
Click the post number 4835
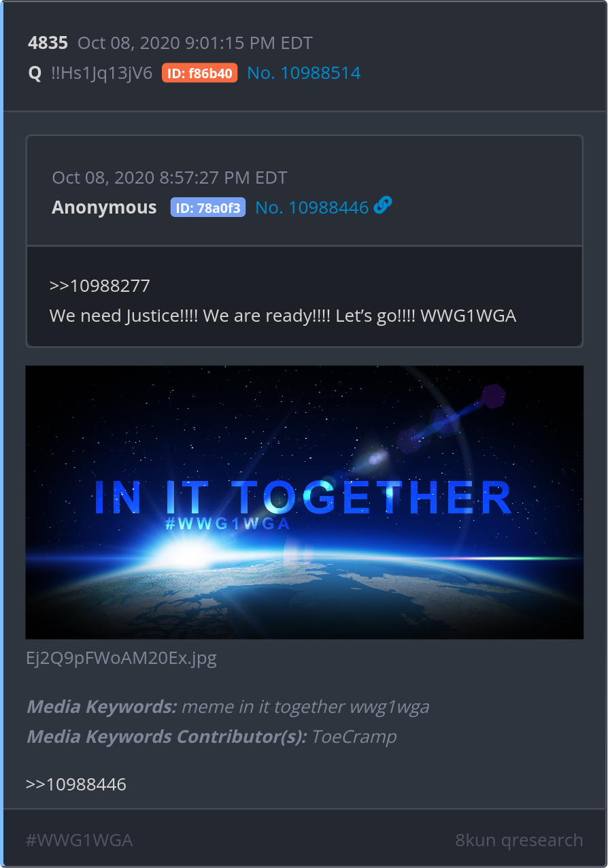[x=48, y=43]
